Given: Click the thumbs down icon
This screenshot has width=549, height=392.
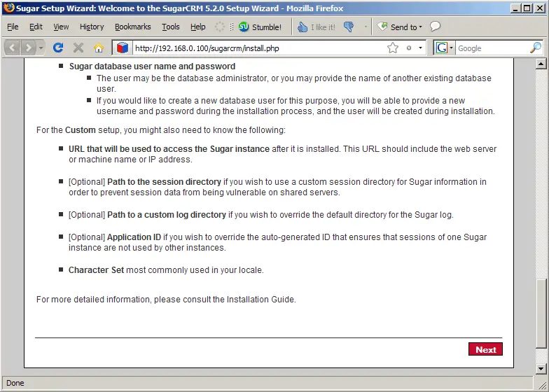Looking at the screenshot, I should 349,27.
